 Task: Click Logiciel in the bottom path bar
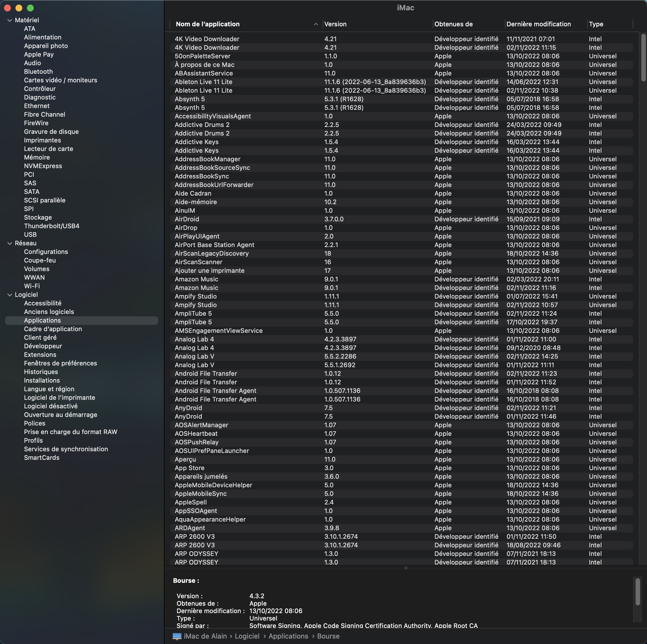click(247, 636)
